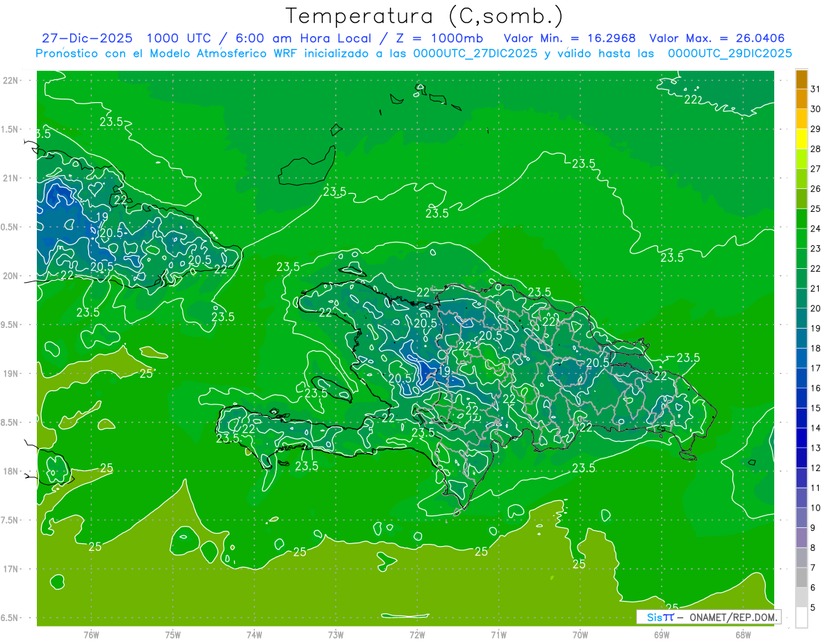
Task: Click the legend value '28'
Action: click(815, 149)
